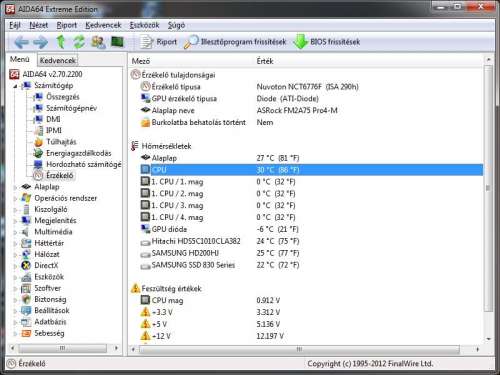Refresh the sensor readings with green arrows
Screen dimensions: 500x375
coord(79,42)
